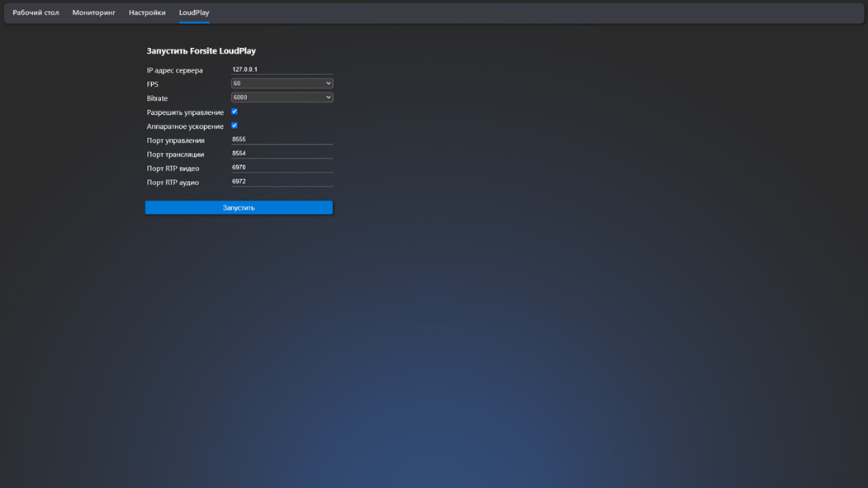This screenshot has height=488, width=868.
Task: Toggle the Разрешить управление checkbox
Action: pos(235,111)
